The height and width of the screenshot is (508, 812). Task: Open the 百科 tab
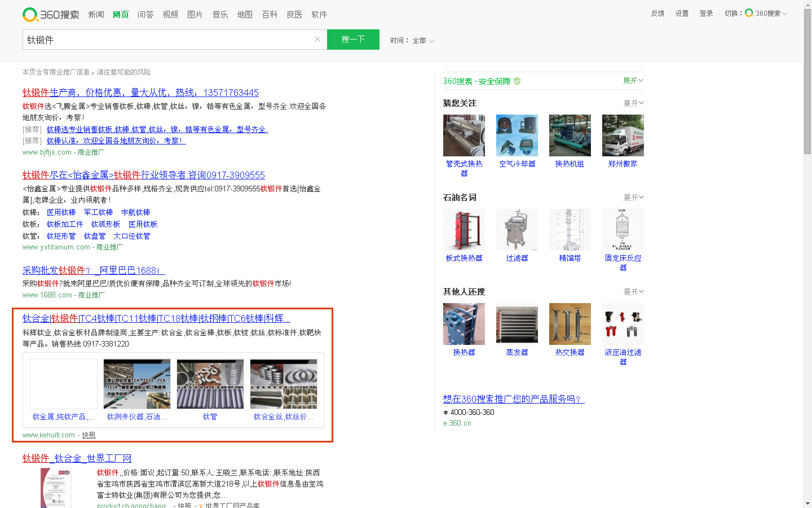tap(270, 15)
